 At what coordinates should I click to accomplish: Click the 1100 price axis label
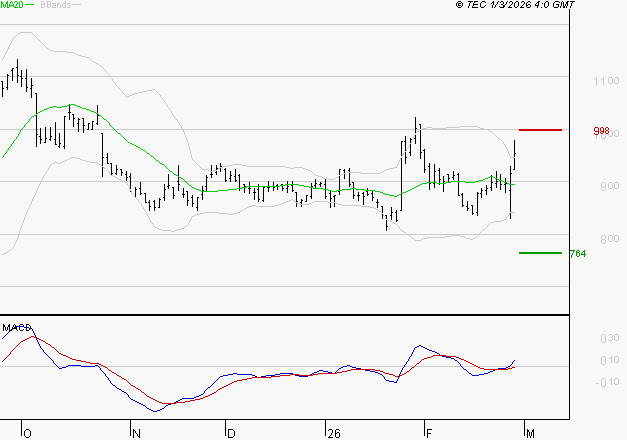(x=606, y=81)
